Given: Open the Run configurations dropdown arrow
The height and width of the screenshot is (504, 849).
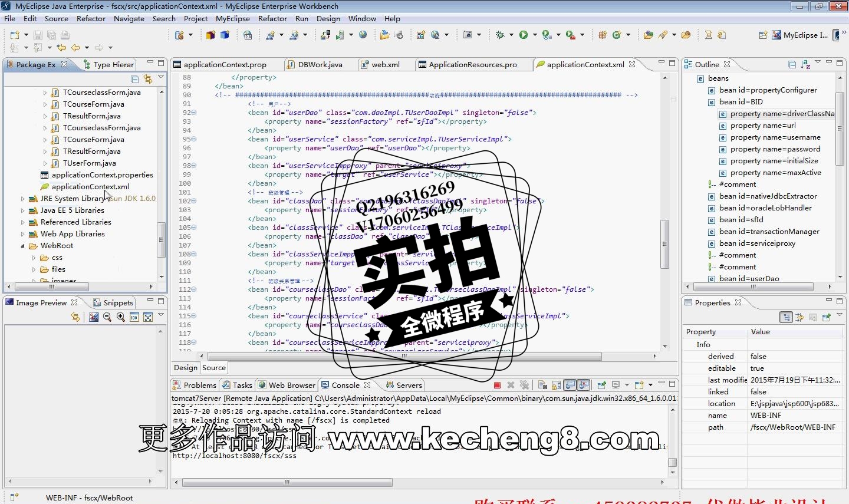Looking at the screenshot, I should click(x=535, y=35).
